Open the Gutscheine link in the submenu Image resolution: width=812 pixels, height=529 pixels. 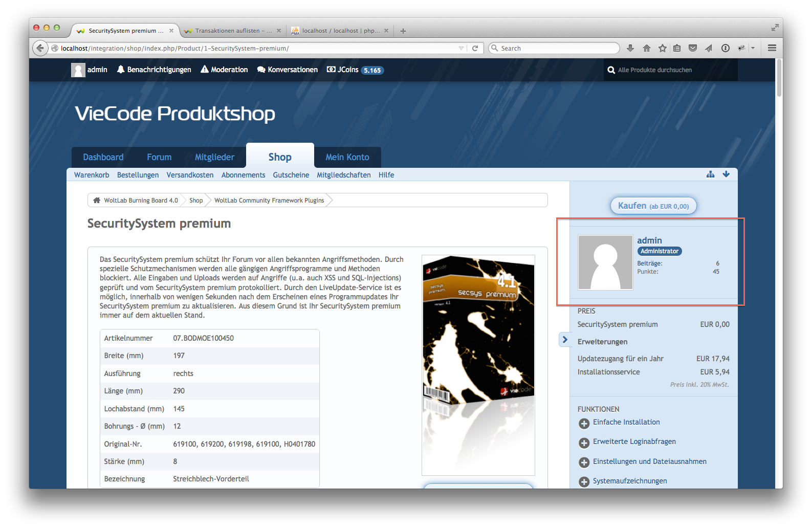click(291, 175)
